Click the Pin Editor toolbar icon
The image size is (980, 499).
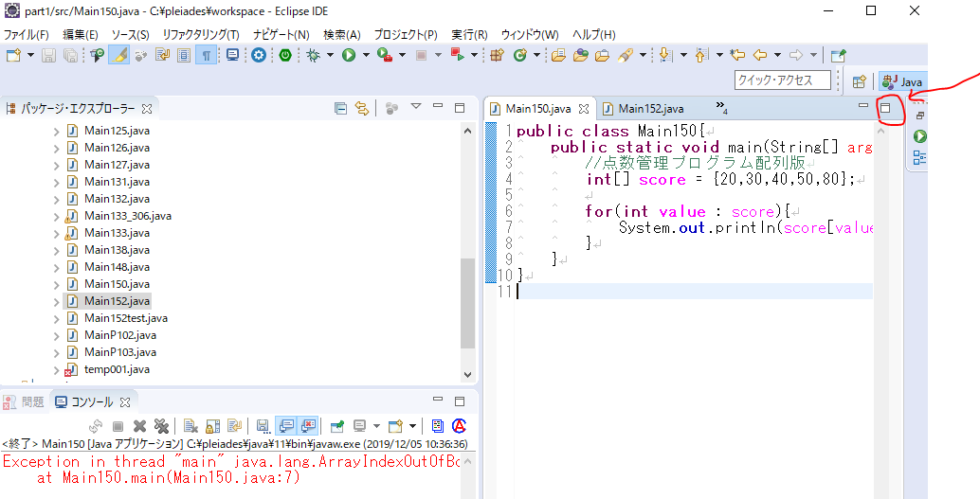tap(839, 55)
